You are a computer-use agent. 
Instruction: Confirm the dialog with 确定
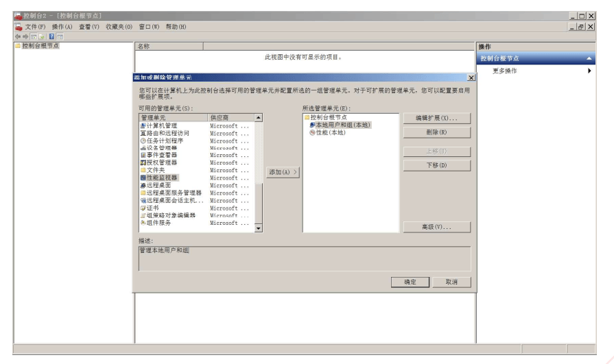tap(410, 282)
